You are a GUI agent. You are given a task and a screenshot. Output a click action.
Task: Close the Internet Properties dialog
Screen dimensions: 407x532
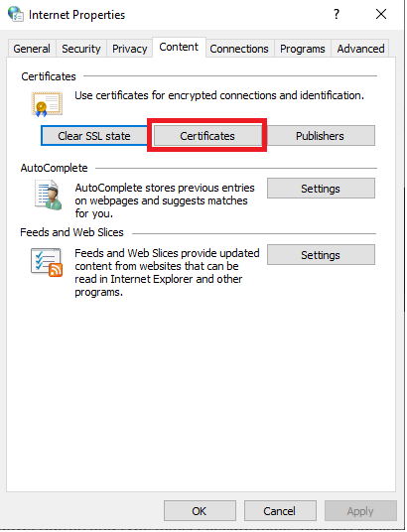click(381, 14)
